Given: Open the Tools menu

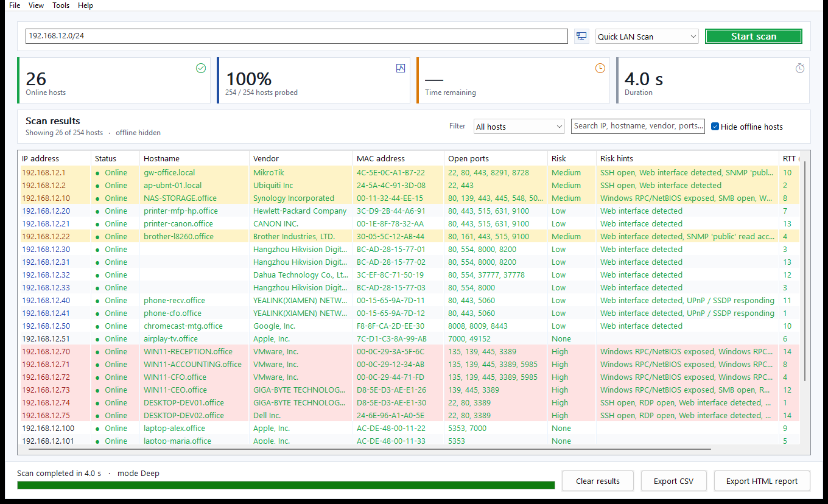Looking at the screenshot, I should pos(61,5).
